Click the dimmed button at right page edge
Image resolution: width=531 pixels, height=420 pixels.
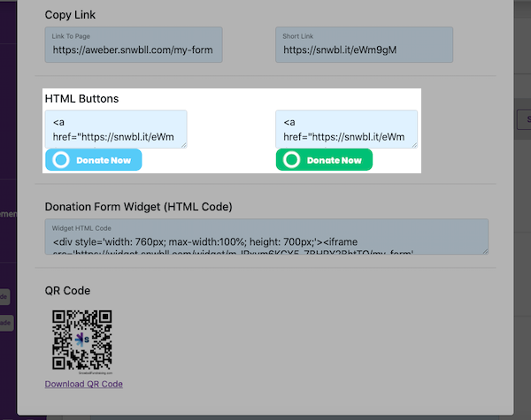[x=522, y=124]
